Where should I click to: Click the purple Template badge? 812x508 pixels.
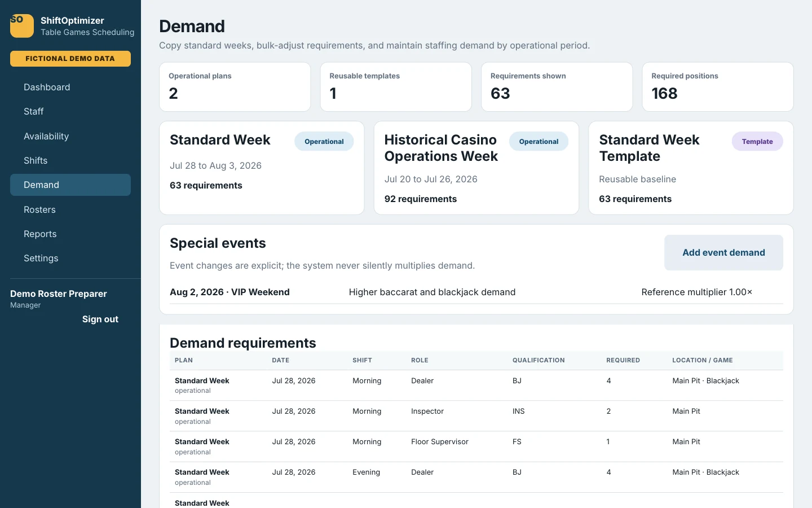point(757,142)
